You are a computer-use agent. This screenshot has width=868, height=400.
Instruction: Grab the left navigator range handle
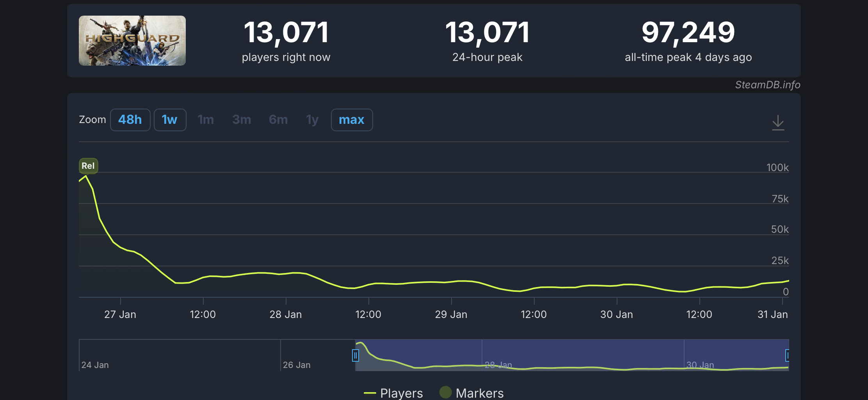pos(355,355)
